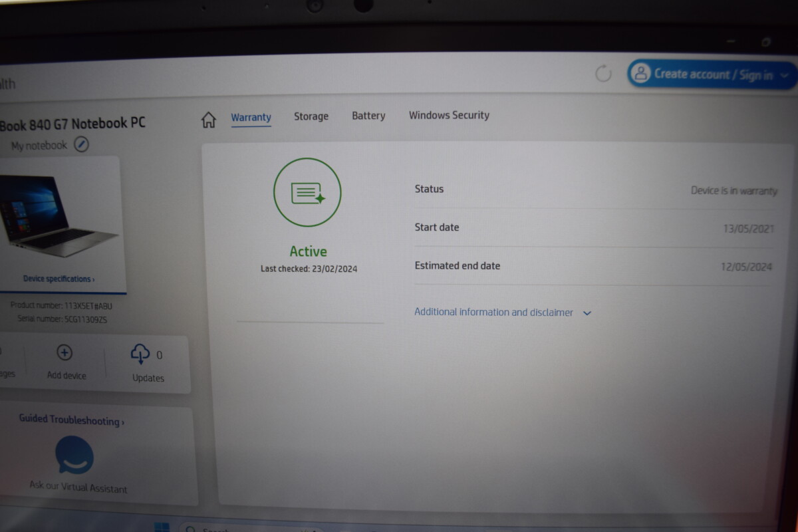Click the Status label
The height and width of the screenshot is (532, 798).
429,189
